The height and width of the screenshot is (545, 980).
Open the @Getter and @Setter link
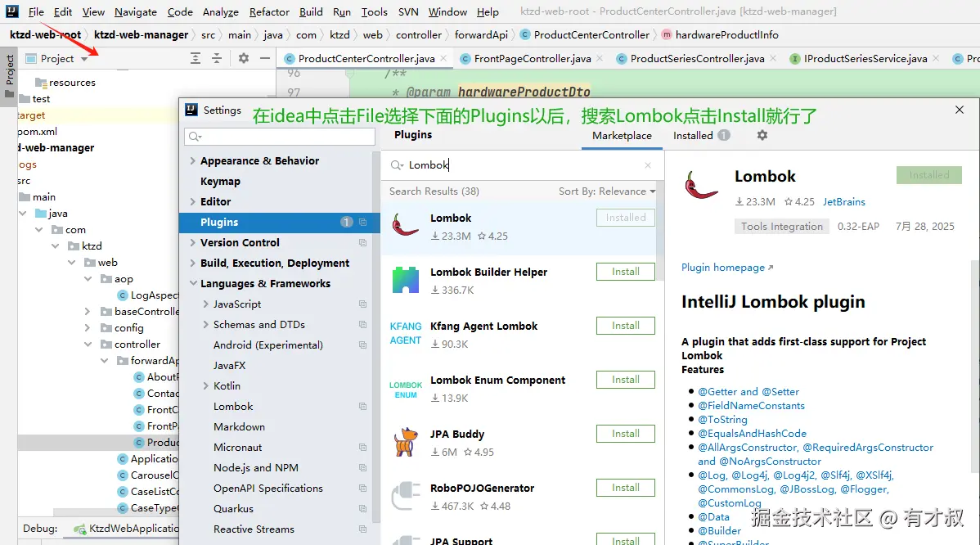pyautogui.click(x=748, y=392)
